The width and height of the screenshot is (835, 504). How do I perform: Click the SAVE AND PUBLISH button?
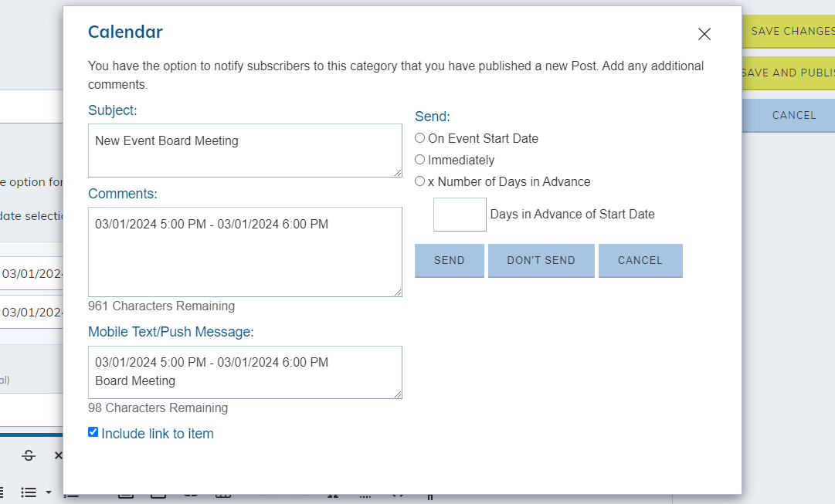pyautogui.click(x=789, y=73)
